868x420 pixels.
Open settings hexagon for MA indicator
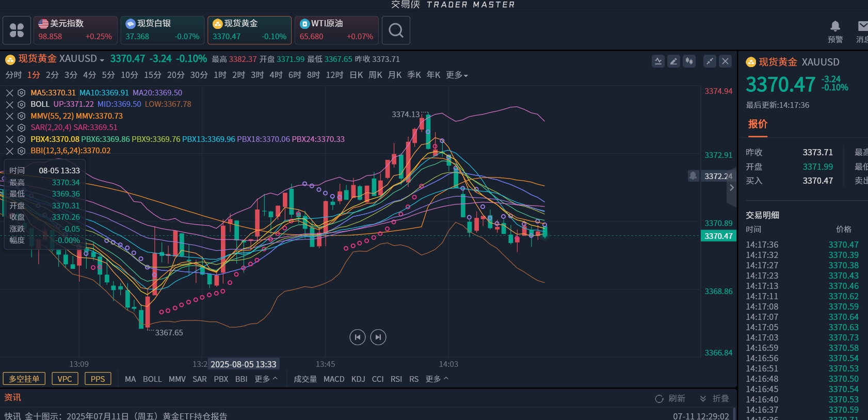(x=21, y=93)
